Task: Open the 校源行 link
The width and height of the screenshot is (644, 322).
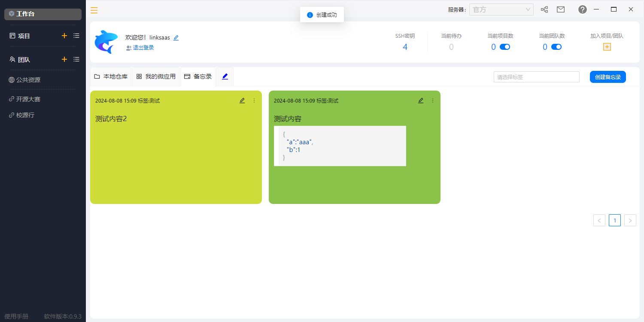Action: point(21,115)
